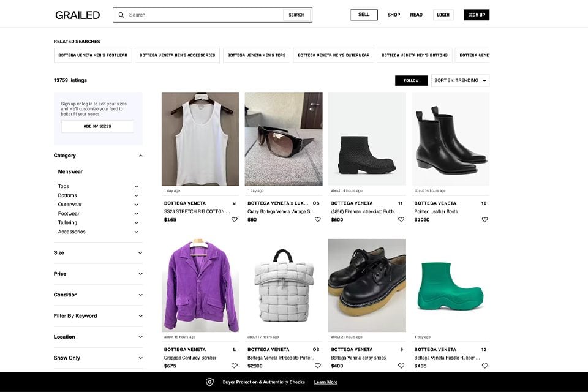Expand the Outerwear category
The width and height of the screenshot is (588, 392).
click(x=137, y=205)
